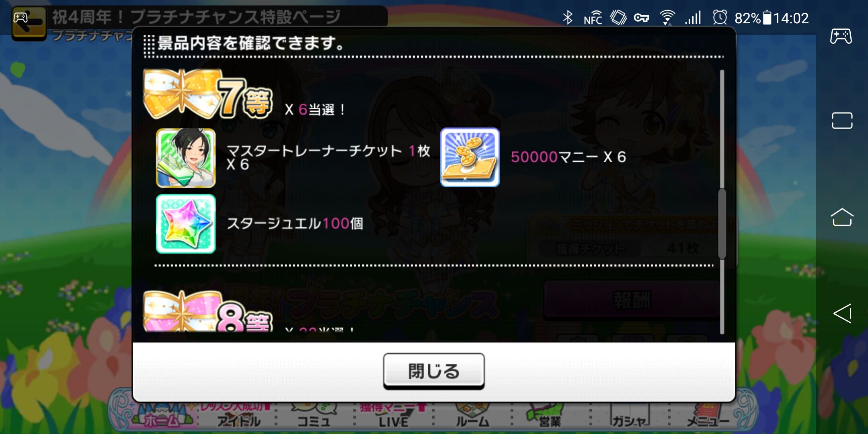The height and width of the screenshot is (434, 868).
Task: Tap the Android home button
Action: [x=842, y=217]
